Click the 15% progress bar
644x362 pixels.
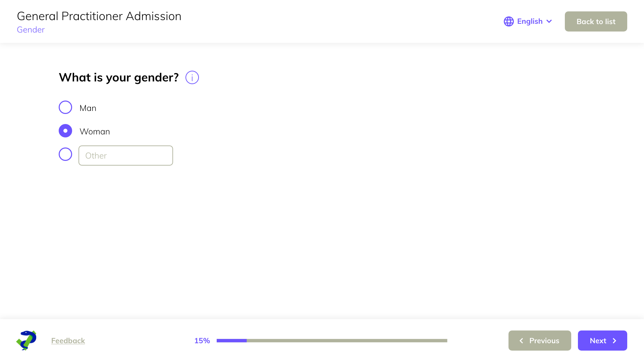[x=332, y=341]
